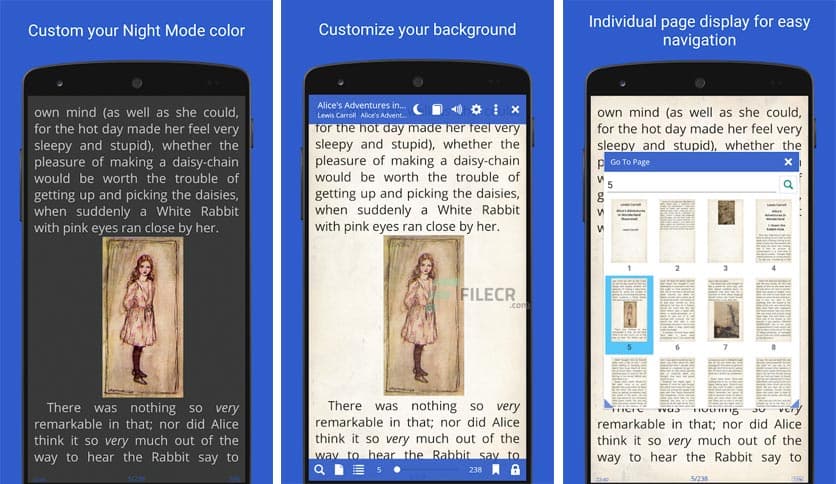The height and width of the screenshot is (484, 836).
Task: Tap the Alice's Adventures book title
Action: (360, 104)
